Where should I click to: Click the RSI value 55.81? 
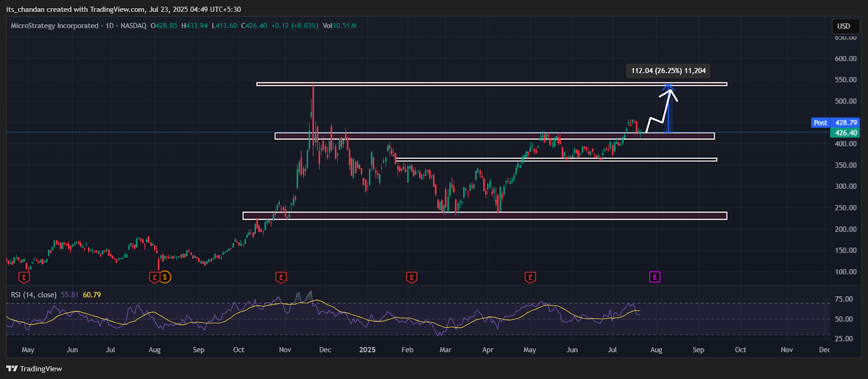[x=70, y=295]
